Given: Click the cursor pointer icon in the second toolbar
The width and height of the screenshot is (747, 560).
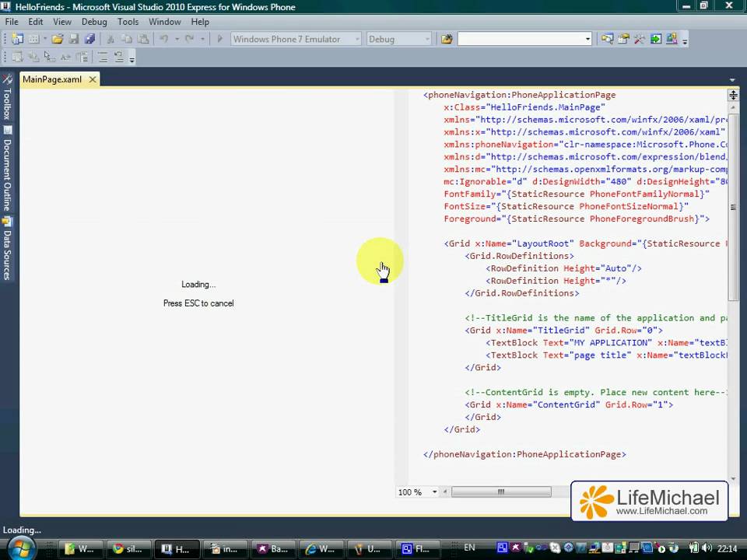Looking at the screenshot, I should [x=49, y=57].
